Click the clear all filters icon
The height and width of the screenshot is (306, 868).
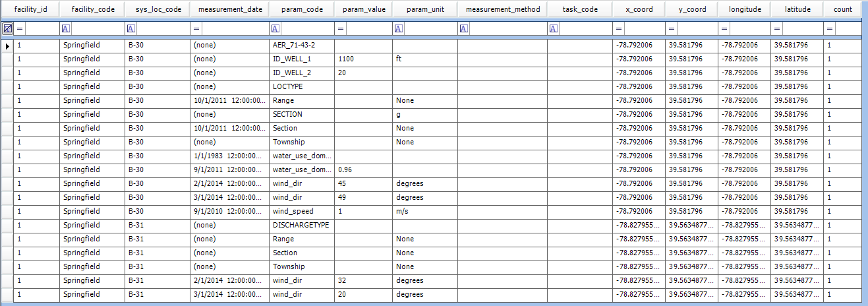pos(7,29)
